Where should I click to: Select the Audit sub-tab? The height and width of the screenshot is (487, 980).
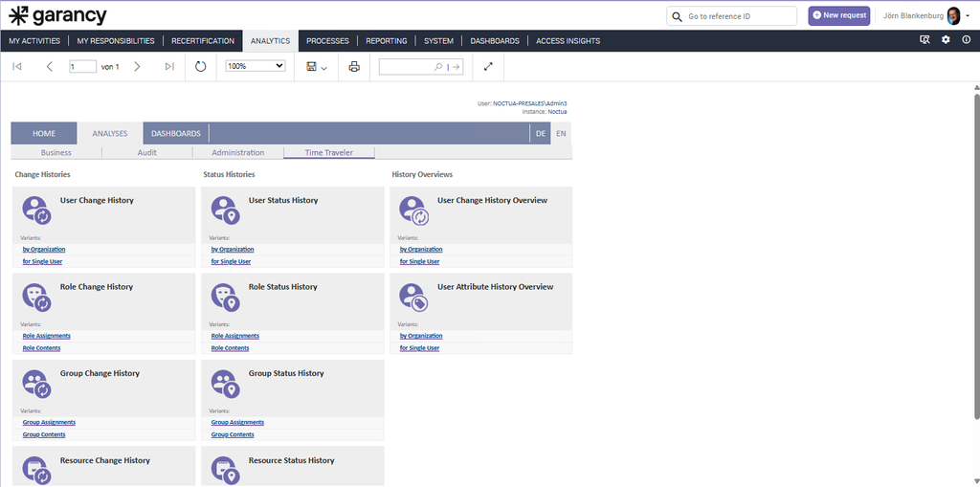click(x=146, y=152)
